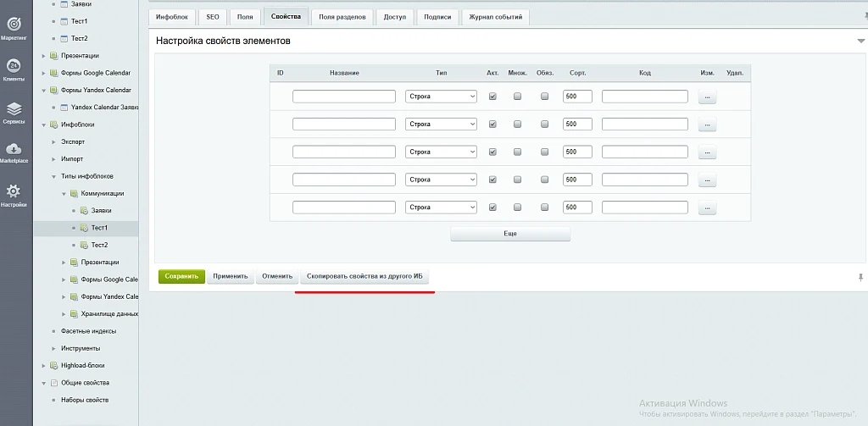
Task: Click the Название input in the fifth row
Action: coord(344,207)
